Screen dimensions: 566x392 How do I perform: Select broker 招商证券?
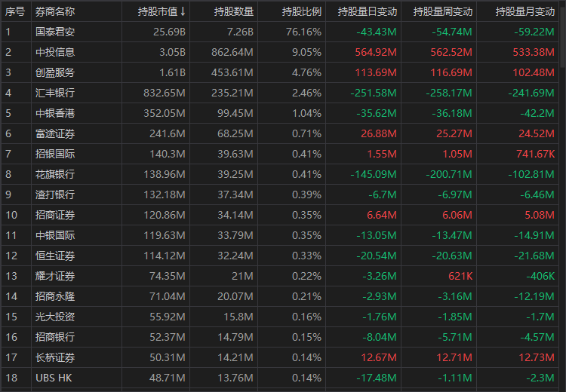[x=55, y=215]
